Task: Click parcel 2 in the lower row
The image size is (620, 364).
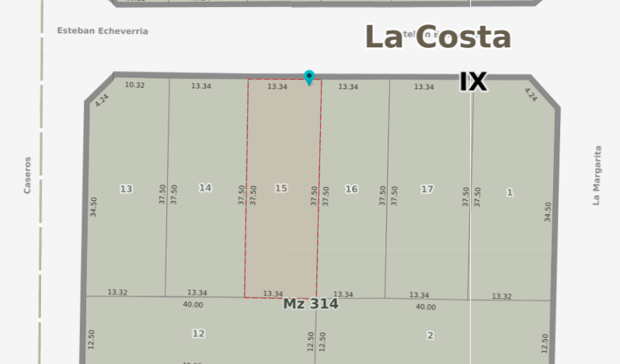Action: (430, 335)
